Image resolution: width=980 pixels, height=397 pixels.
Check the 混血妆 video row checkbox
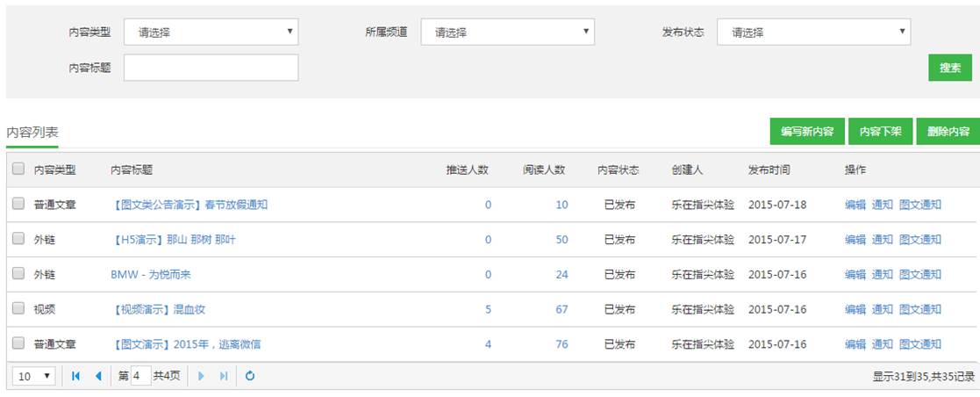[18, 309]
